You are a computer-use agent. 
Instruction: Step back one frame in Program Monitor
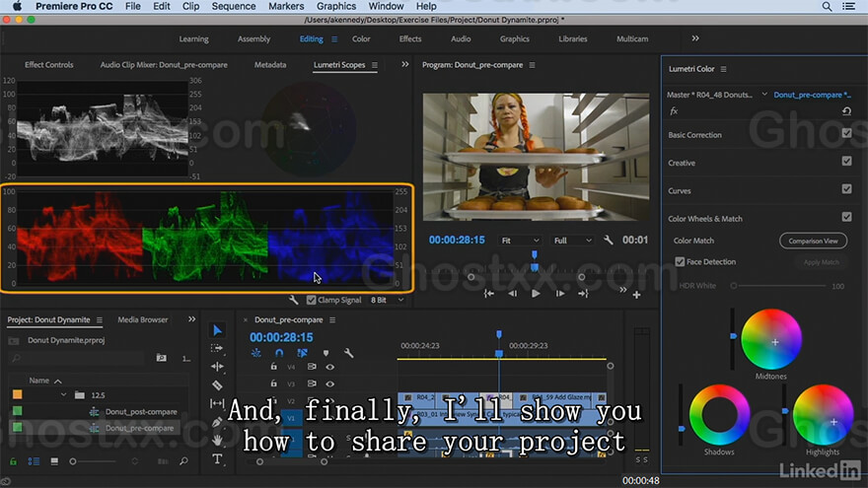[x=512, y=294]
